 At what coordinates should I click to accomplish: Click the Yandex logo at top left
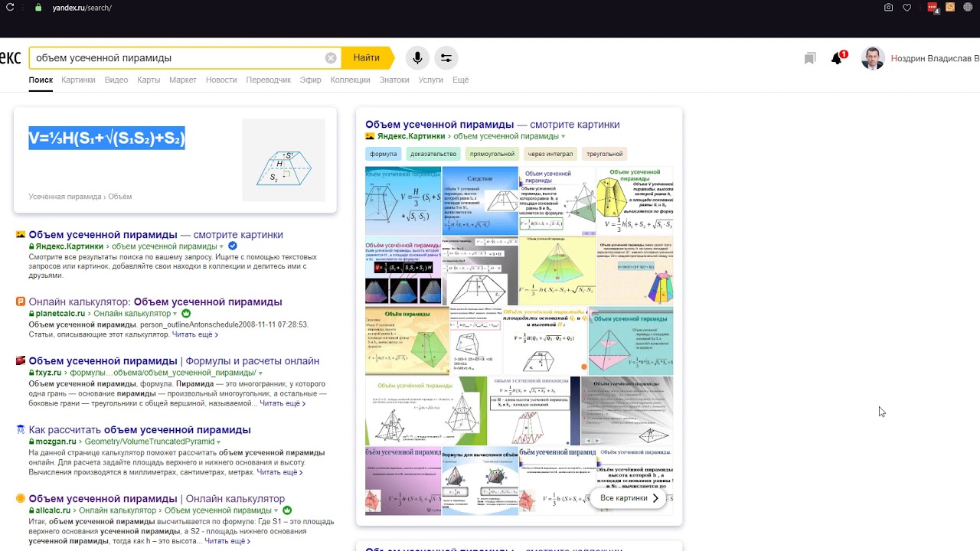(x=10, y=58)
